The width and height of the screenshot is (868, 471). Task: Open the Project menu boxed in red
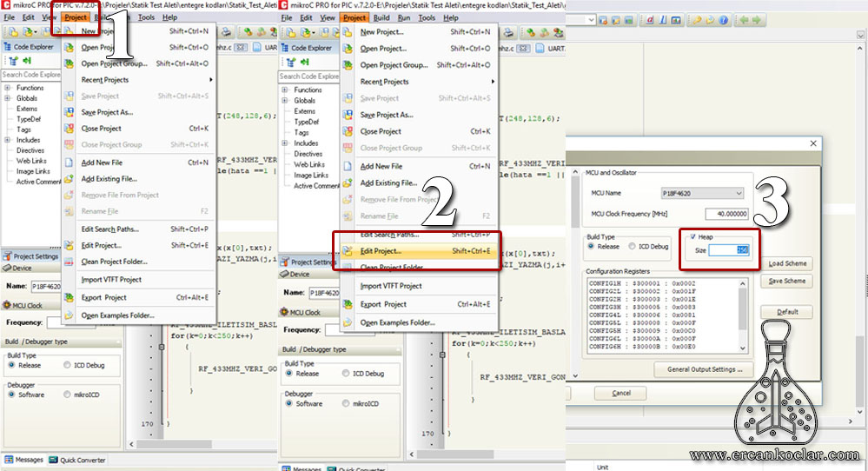click(76, 17)
